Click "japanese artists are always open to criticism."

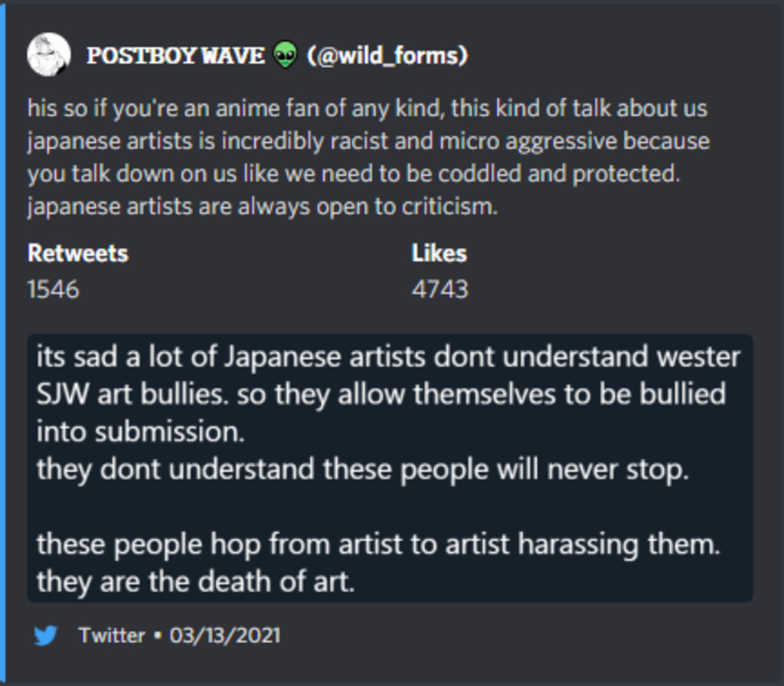coord(262,207)
